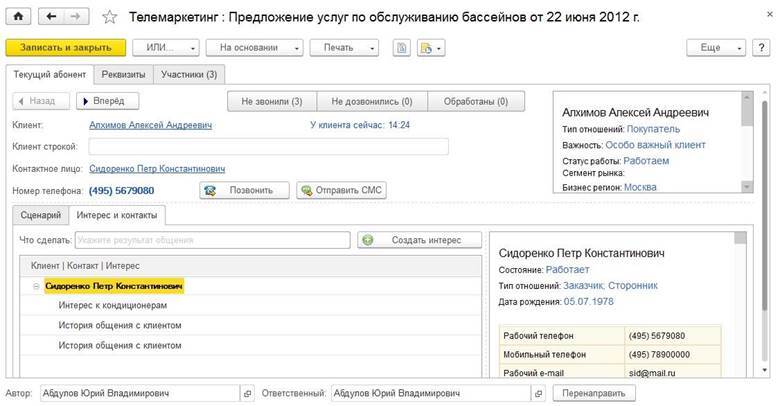Open contact link Сидоренко Петр Константинович

(157, 169)
